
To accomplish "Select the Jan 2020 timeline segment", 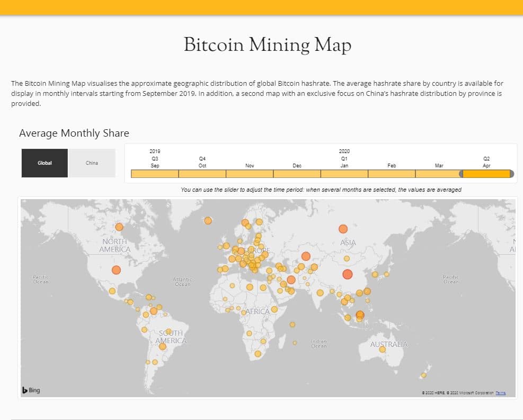I will pos(344,174).
